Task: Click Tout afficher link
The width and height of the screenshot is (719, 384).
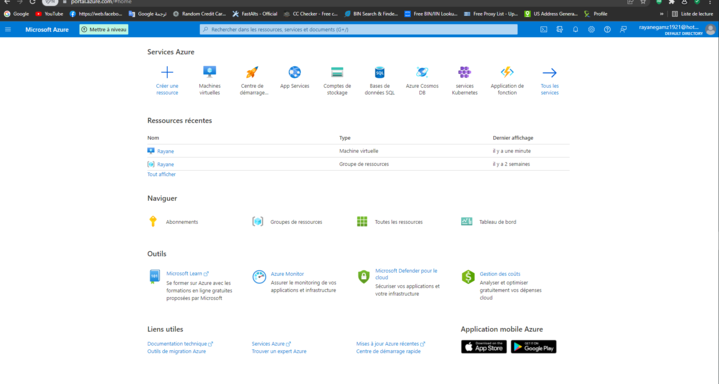Action: coord(161,174)
